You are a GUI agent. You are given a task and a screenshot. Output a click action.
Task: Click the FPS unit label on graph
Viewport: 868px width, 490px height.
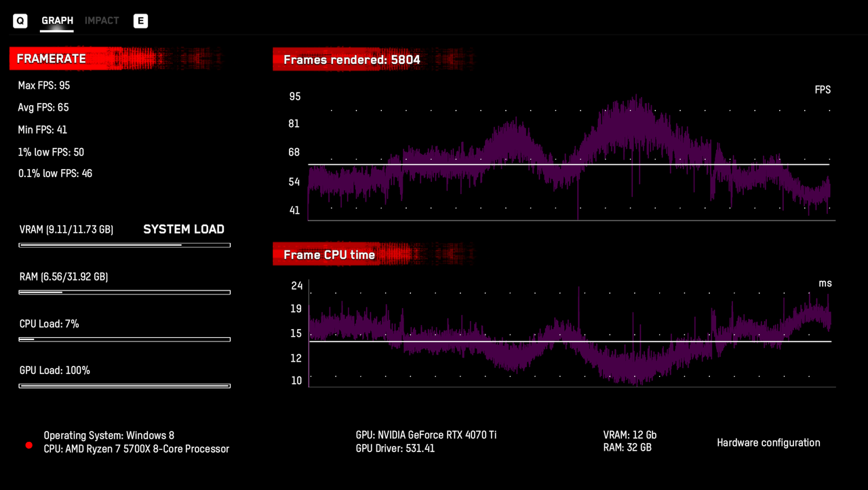(823, 90)
